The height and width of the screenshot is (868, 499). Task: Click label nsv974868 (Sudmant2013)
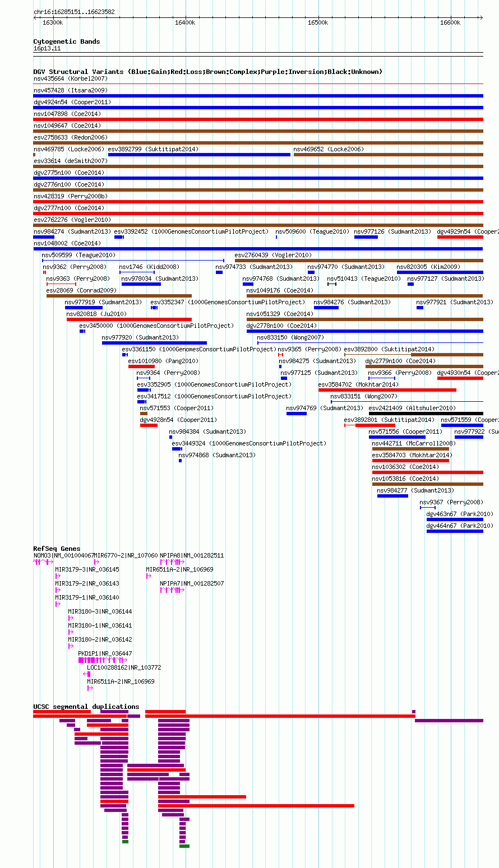point(218,455)
